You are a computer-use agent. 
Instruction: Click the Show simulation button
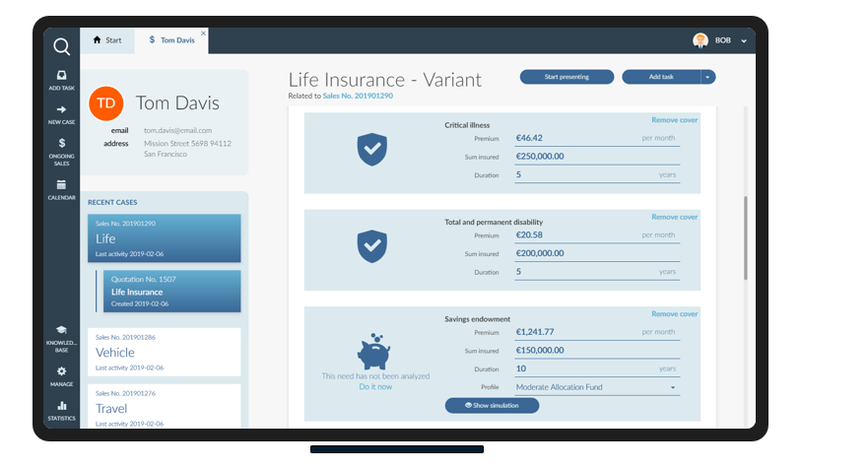pyautogui.click(x=492, y=405)
